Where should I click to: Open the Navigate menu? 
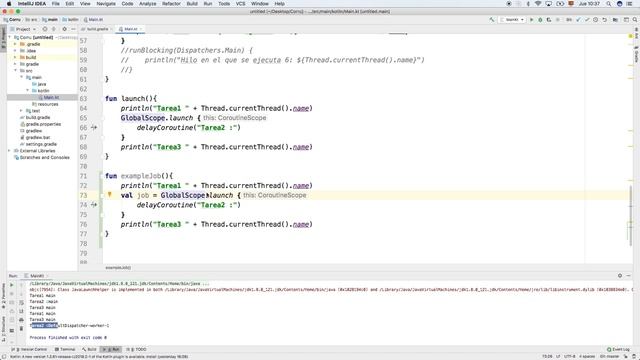(x=106, y=4)
